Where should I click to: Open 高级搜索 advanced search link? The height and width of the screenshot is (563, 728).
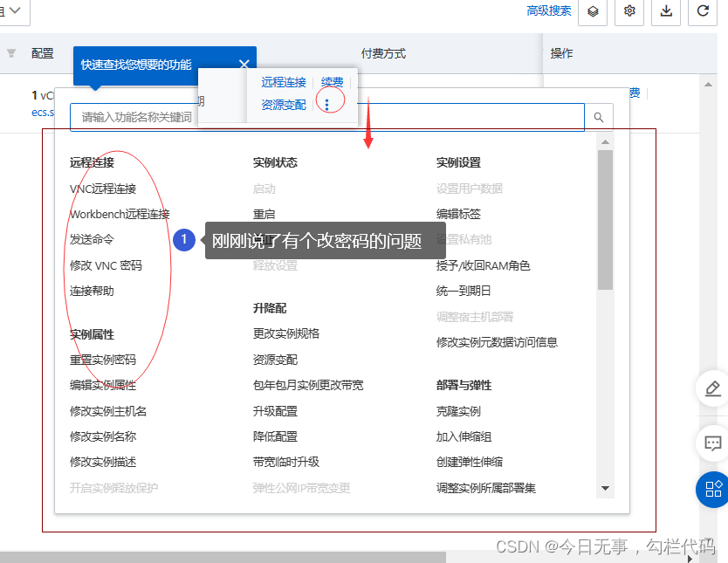549,10
